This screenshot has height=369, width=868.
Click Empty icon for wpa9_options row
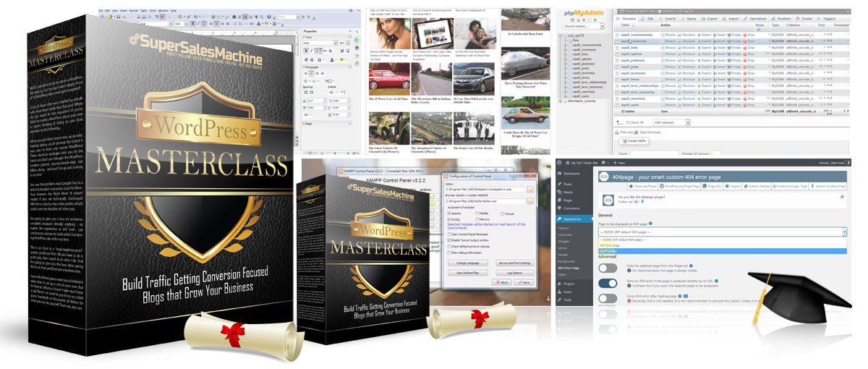pyautogui.click(x=728, y=54)
